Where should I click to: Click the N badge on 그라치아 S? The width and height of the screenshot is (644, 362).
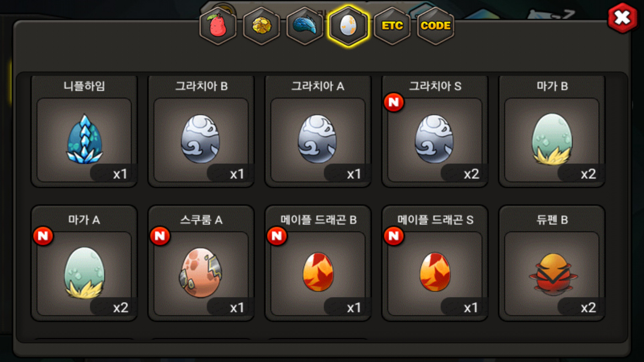[x=394, y=102]
